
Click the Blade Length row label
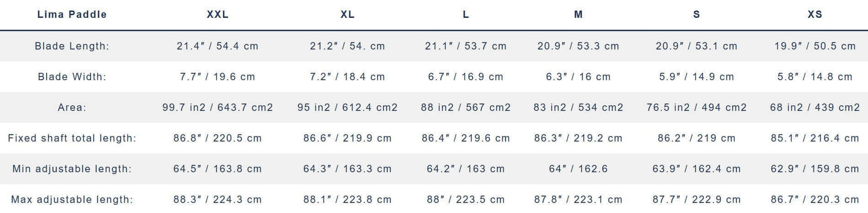[72, 46]
